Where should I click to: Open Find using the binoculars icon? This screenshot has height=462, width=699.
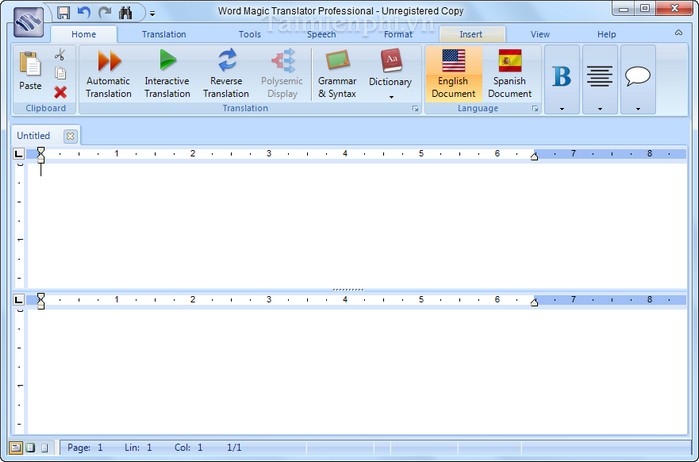click(126, 12)
